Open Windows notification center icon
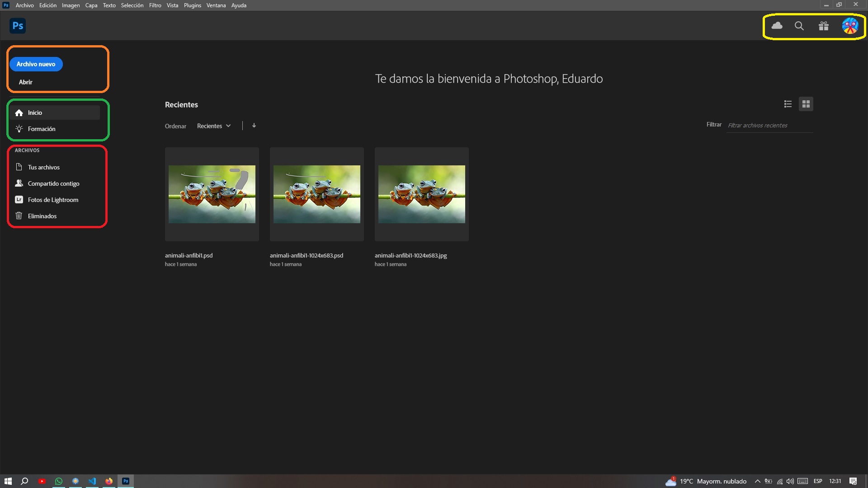Image resolution: width=868 pixels, height=488 pixels. [853, 481]
